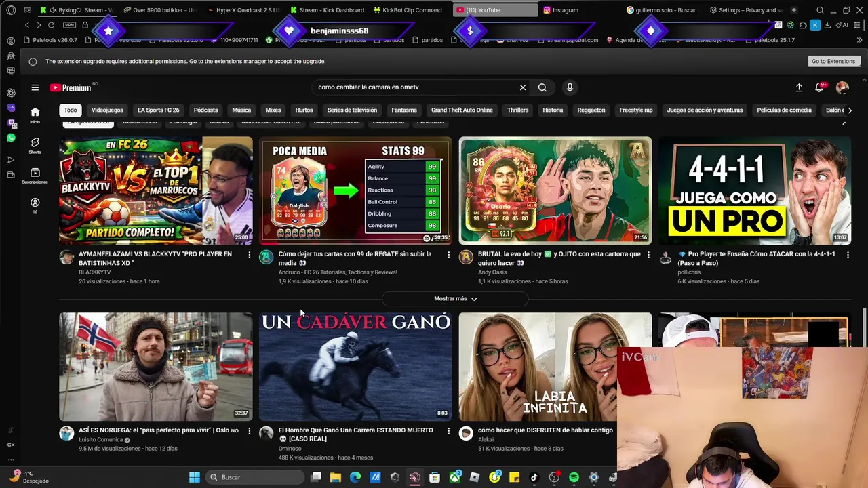
Task: Click the magnifying glass search button
Action: click(x=542, y=87)
